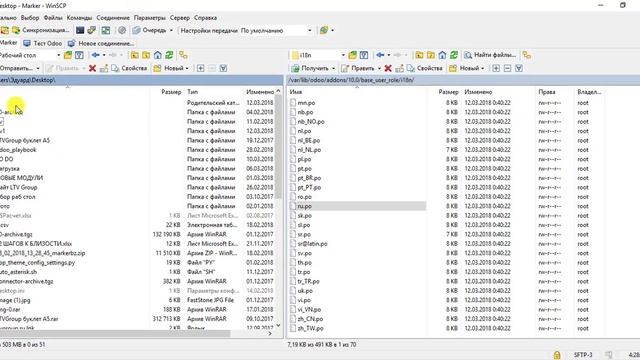Expand the remote Править dropdown arrow

(x=379, y=68)
